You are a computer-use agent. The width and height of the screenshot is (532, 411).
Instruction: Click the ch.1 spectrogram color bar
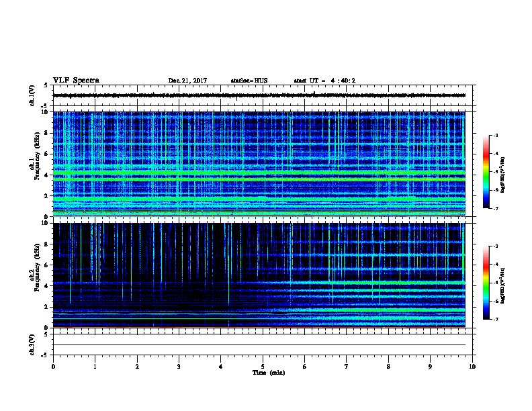[486, 172]
